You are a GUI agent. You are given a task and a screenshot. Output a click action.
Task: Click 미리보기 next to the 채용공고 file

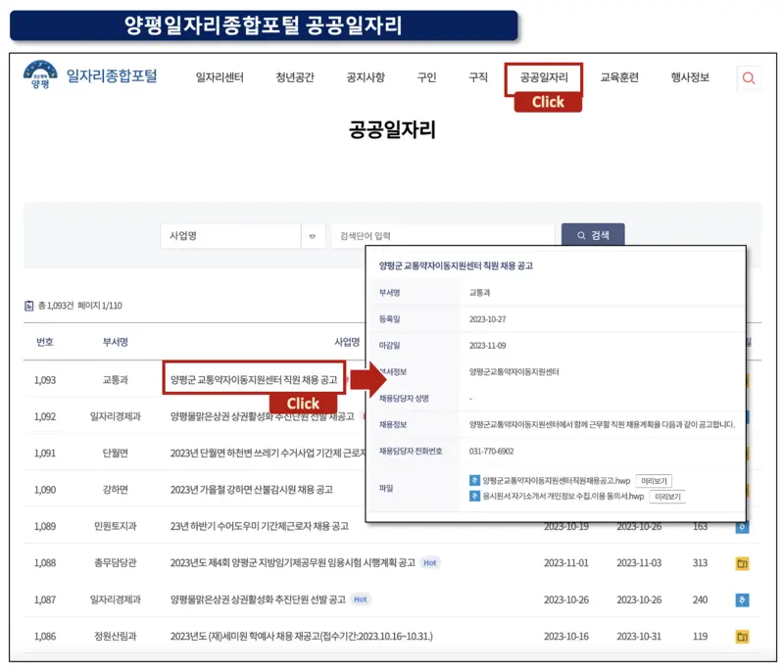click(x=654, y=480)
